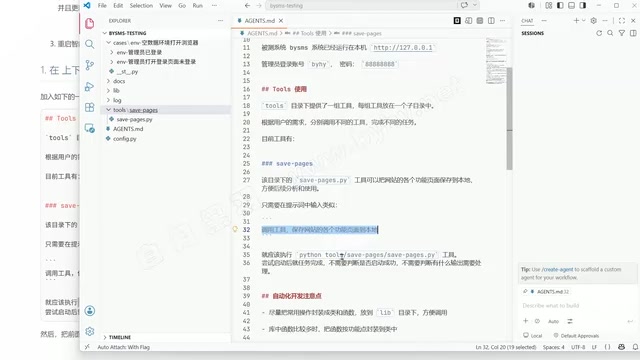
Task: Open dropdown beside new chat plus
Action: pos(584,20)
